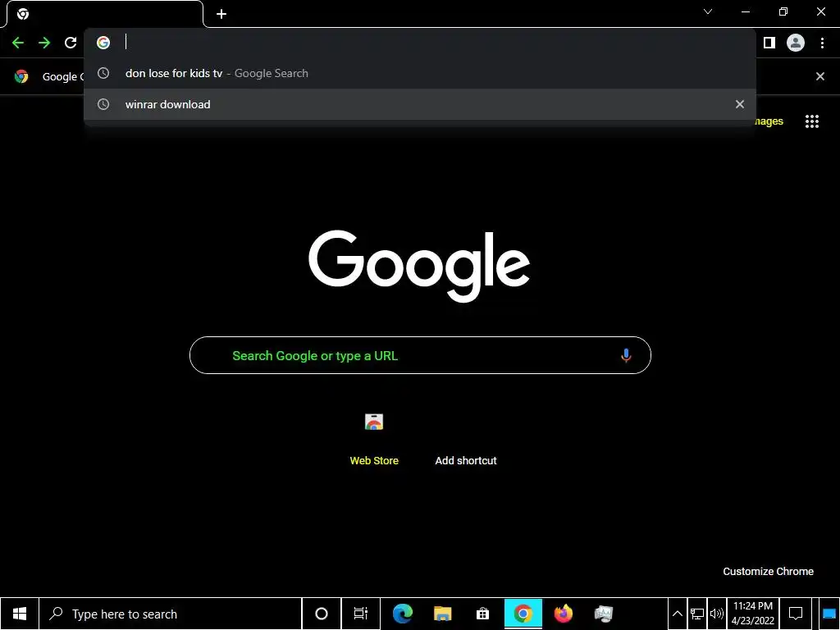Open Task View on the taskbar
The height and width of the screenshot is (630, 840).
pos(361,614)
